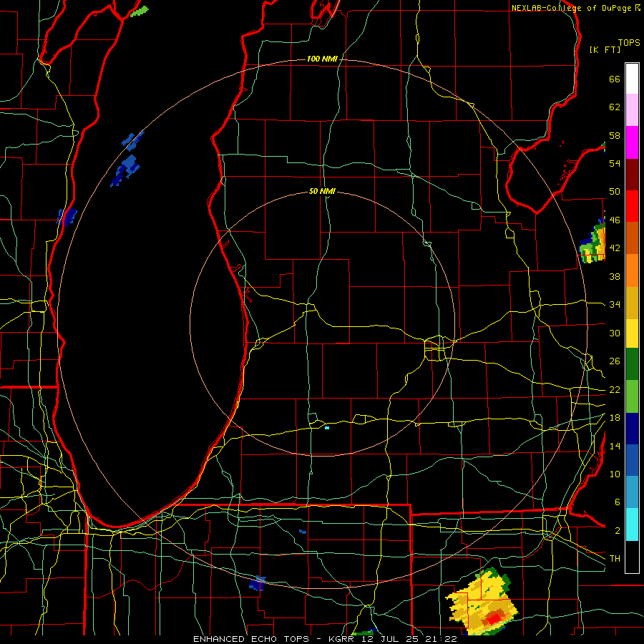Image resolution: width=644 pixels, height=644 pixels.
Task: Click the TH label on the legend
Action: tap(615, 559)
